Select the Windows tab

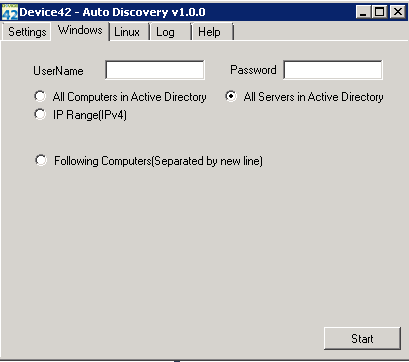pyautogui.click(x=80, y=30)
